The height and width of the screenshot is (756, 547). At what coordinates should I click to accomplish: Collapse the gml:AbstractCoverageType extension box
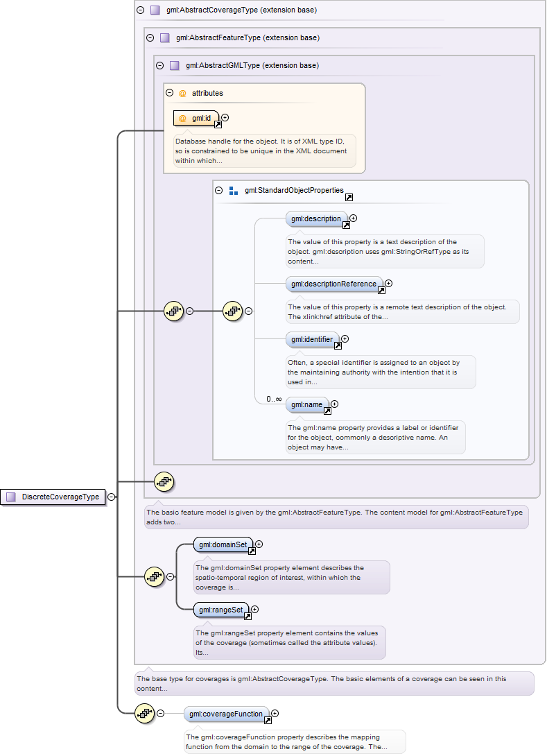pyautogui.click(x=141, y=10)
